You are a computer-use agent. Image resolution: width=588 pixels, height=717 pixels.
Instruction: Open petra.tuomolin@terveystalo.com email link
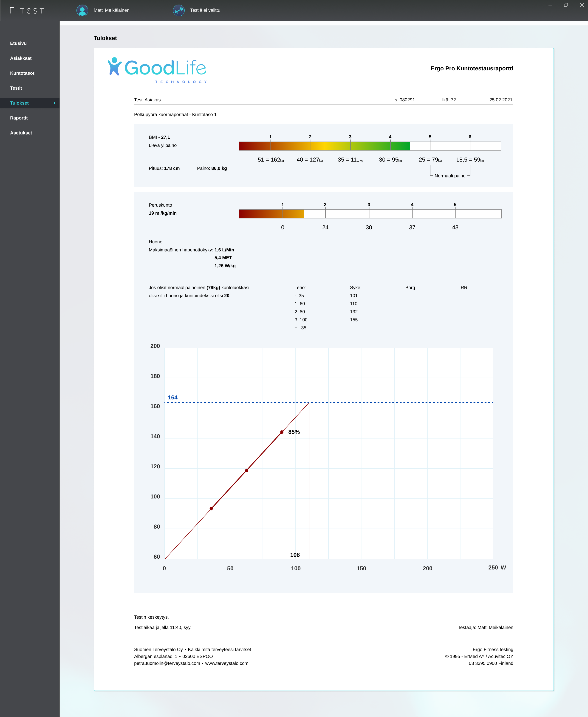click(167, 663)
